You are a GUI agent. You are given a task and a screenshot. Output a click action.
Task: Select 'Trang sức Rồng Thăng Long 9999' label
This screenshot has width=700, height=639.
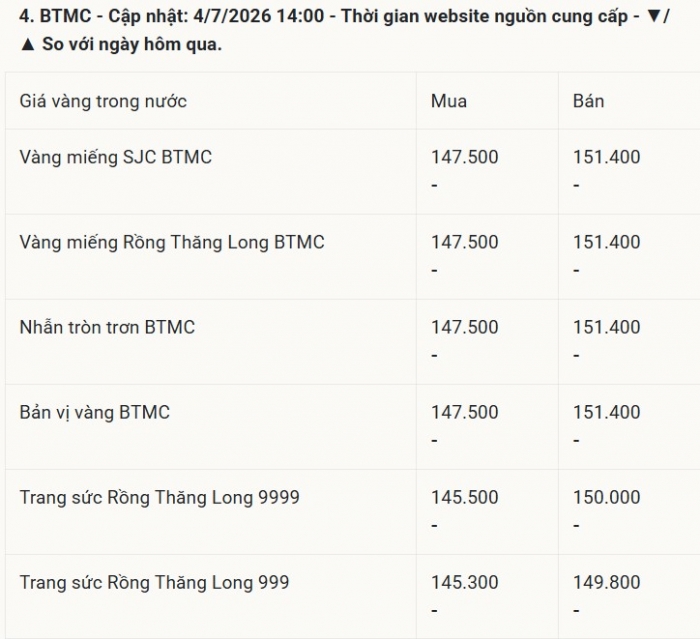159,497
